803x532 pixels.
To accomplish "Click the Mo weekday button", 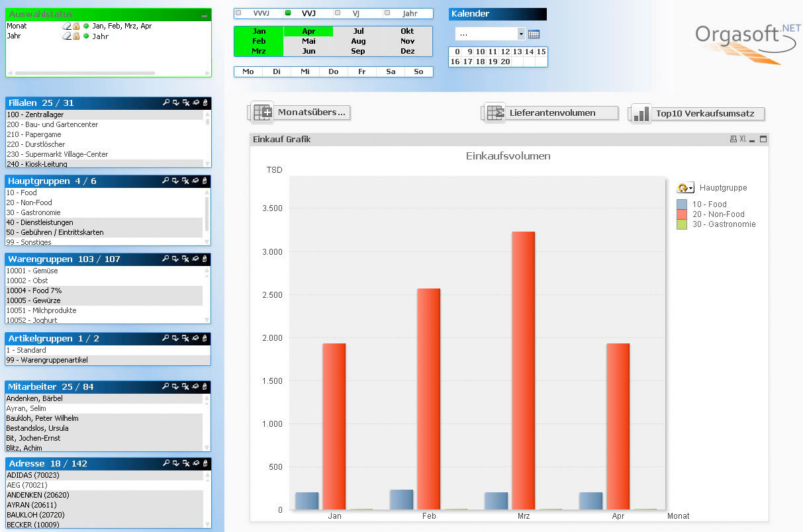I will (x=247, y=71).
